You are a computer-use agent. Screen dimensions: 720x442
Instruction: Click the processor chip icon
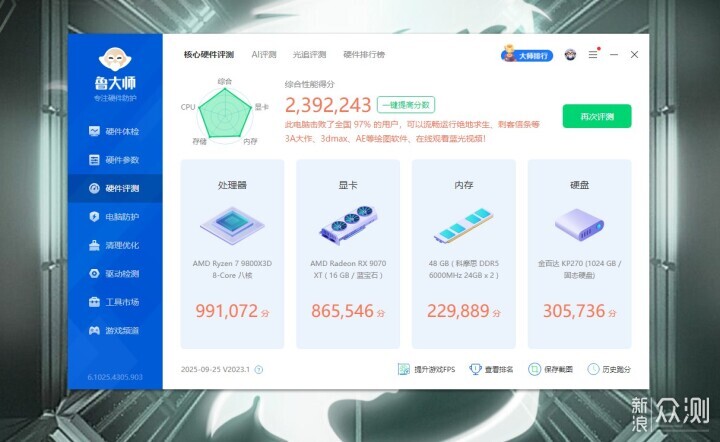[x=232, y=225]
